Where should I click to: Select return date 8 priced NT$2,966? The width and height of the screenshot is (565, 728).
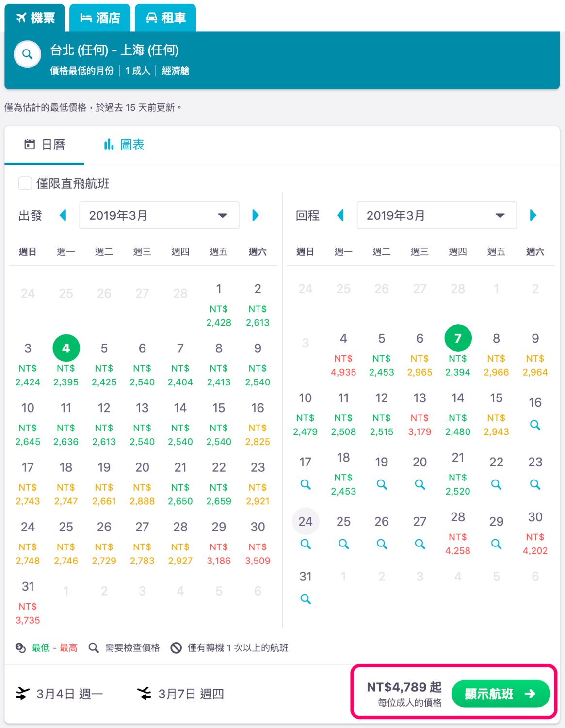coord(496,355)
